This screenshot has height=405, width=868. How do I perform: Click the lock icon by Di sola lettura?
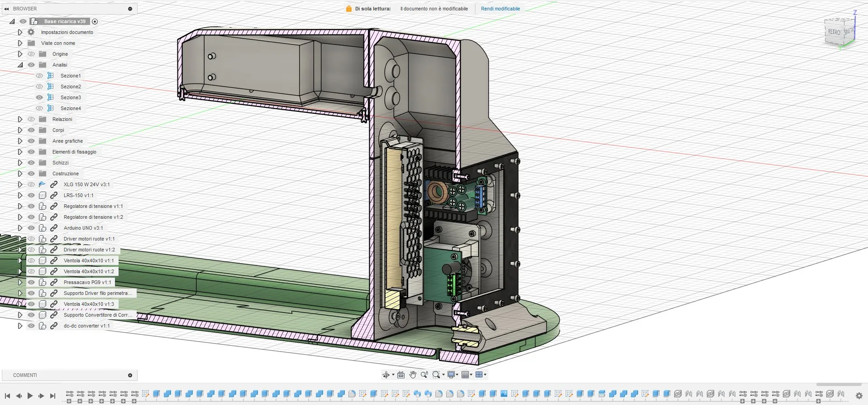pyautogui.click(x=349, y=9)
